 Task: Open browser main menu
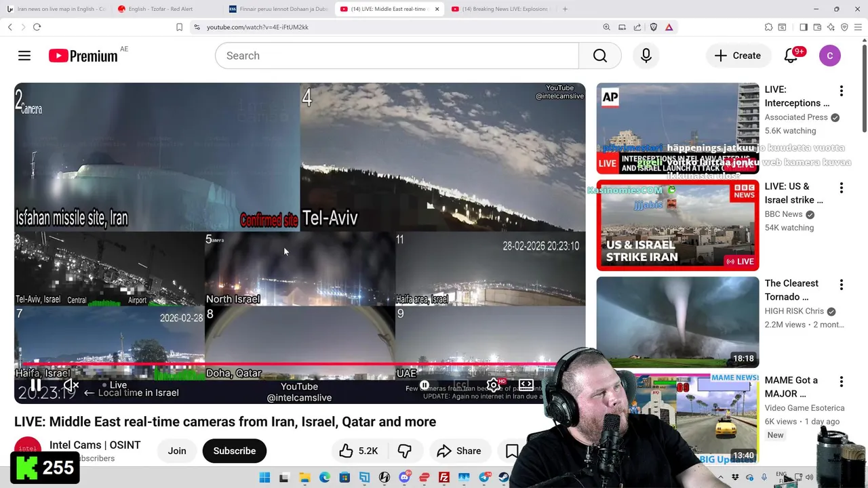click(x=858, y=27)
